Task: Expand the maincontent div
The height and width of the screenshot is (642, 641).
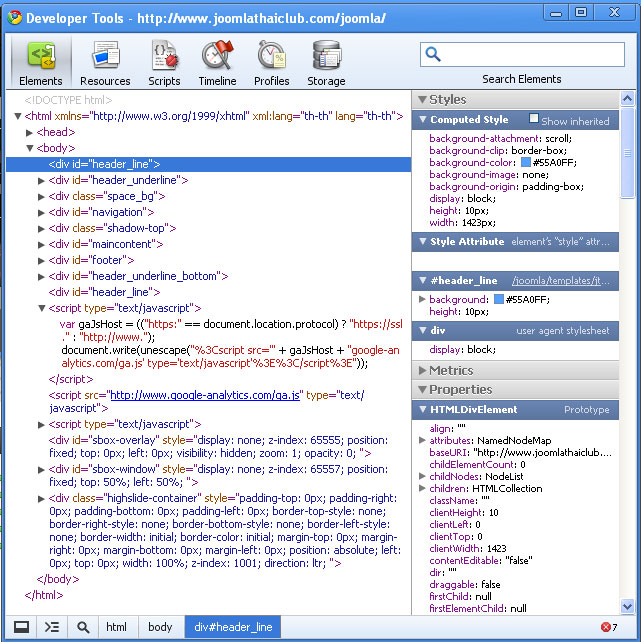Action: (x=41, y=245)
